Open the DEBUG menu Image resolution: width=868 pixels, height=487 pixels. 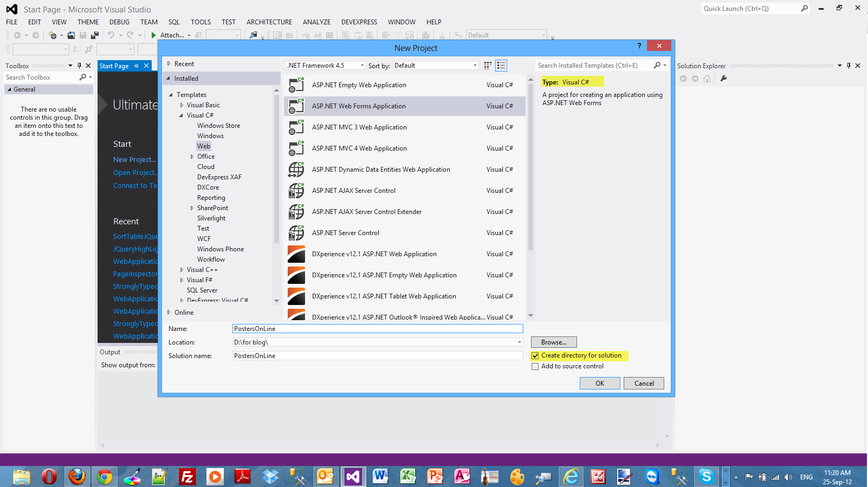coord(119,22)
